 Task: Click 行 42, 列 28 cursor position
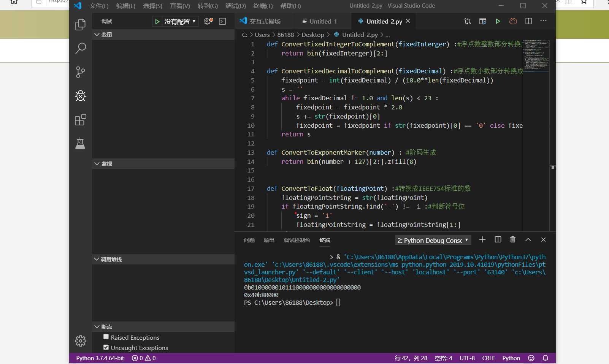[411, 358]
